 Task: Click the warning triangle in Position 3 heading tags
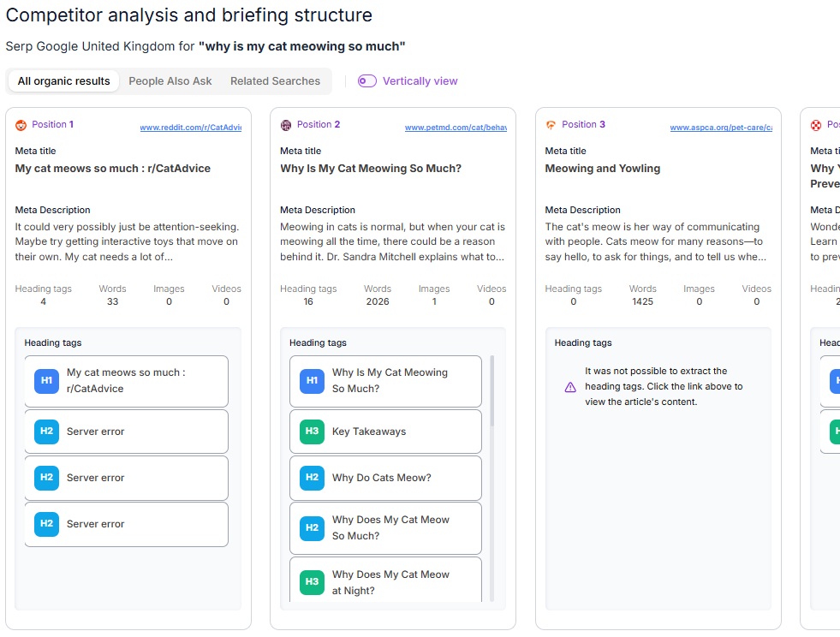tap(570, 388)
